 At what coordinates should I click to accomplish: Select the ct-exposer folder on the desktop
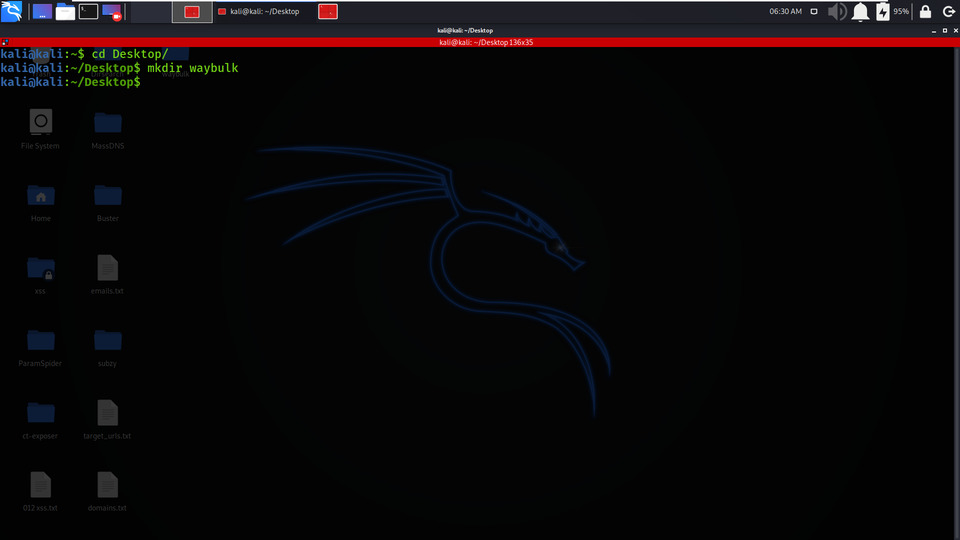40,419
